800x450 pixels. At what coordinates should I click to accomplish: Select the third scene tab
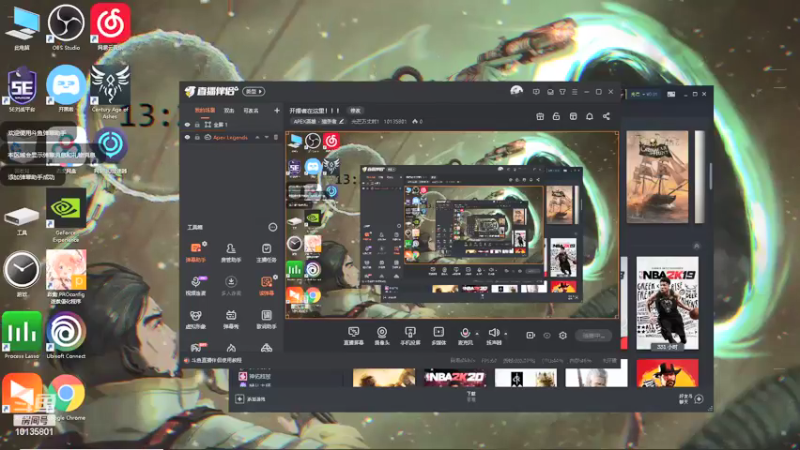(251, 110)
